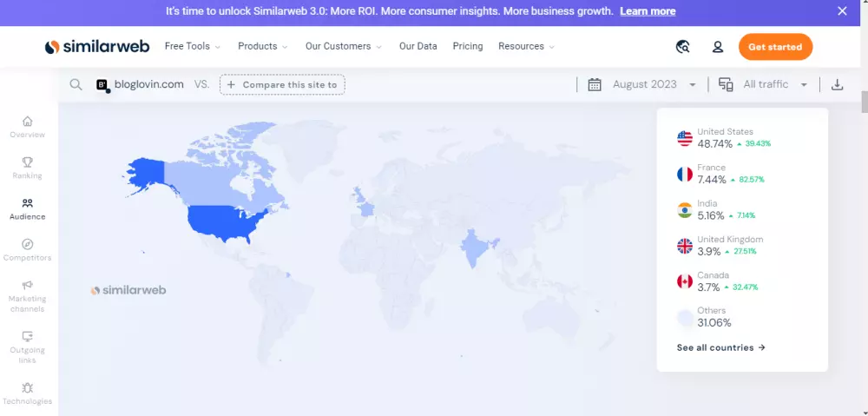Open Technologies in the sidebar
The image size is (868, 416).
click(27, 393)
